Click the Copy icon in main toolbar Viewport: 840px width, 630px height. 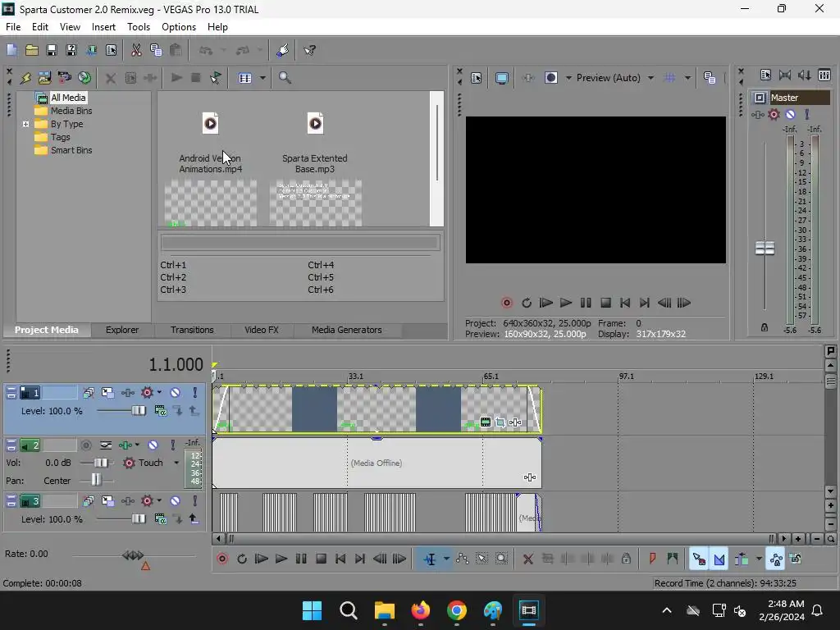pyautogui.click(x=156, y=50)
